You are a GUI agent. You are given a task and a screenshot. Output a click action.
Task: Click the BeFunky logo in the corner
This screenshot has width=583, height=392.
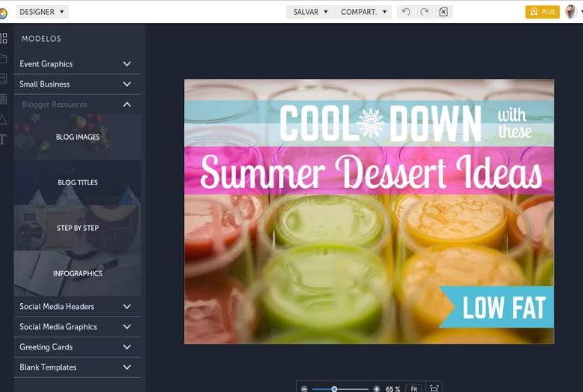click(x=3, y=13)
